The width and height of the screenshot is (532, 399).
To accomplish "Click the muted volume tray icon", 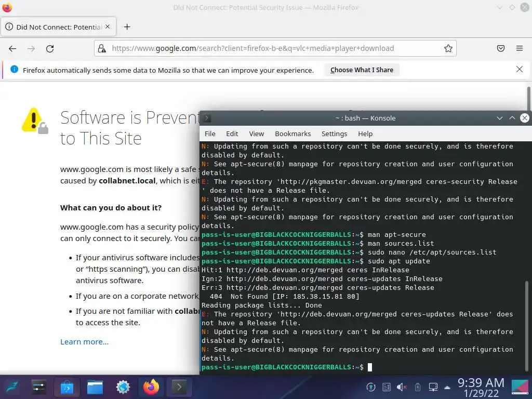I will (x=402, y=387).
